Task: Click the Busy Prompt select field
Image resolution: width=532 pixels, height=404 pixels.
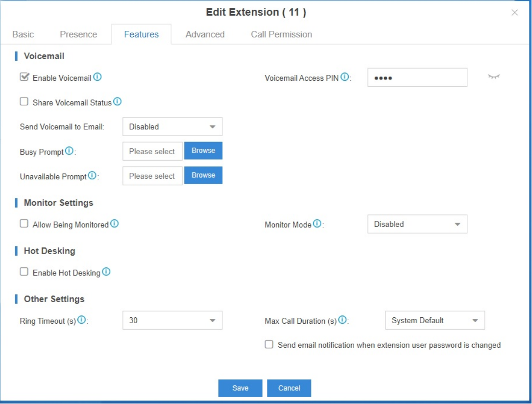Action: click(x=152, y=151)
